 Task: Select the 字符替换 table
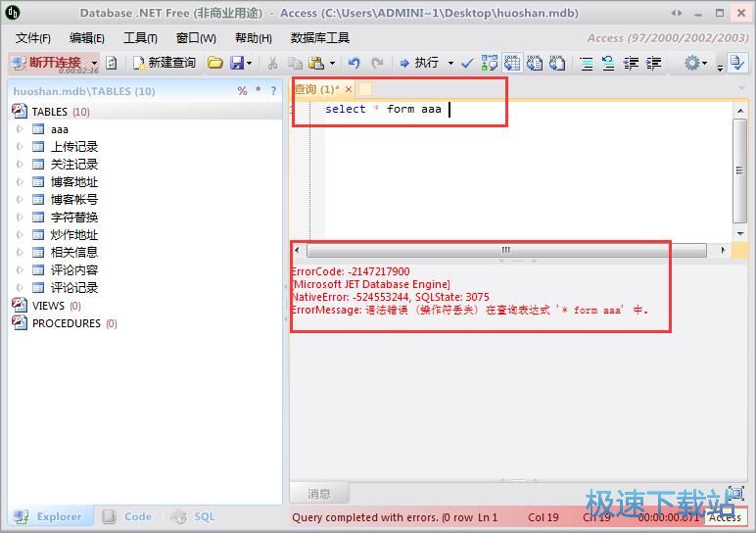[74, 218]
